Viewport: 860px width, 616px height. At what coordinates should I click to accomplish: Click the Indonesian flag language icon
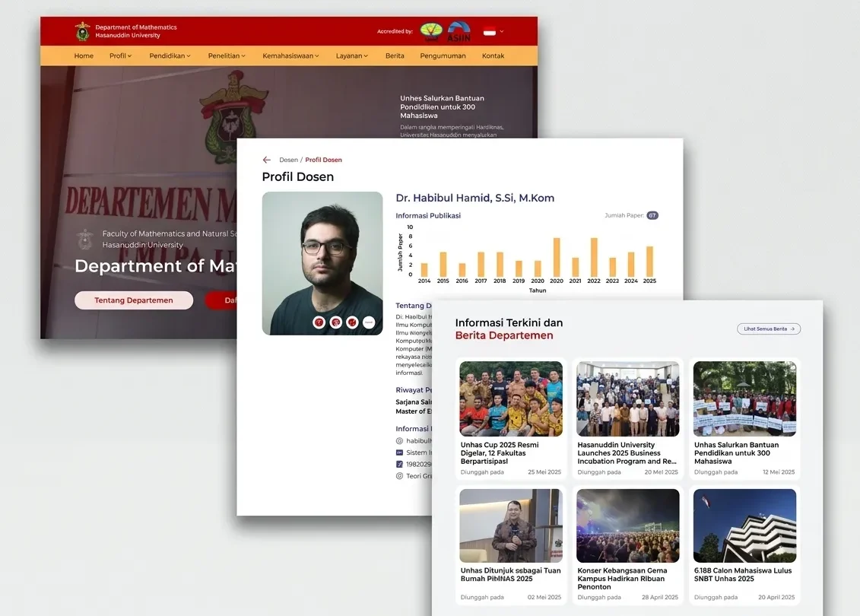click(x=489, y=32)
